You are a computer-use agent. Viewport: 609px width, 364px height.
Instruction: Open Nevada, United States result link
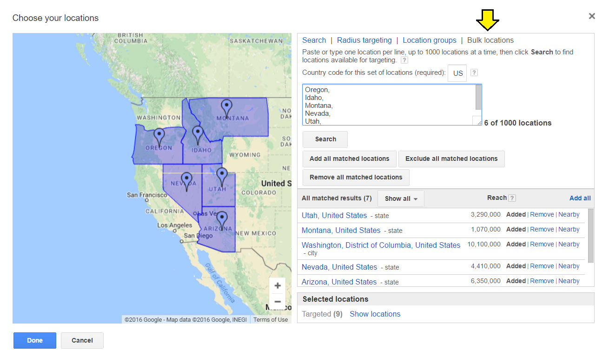[x=339, y=267]
